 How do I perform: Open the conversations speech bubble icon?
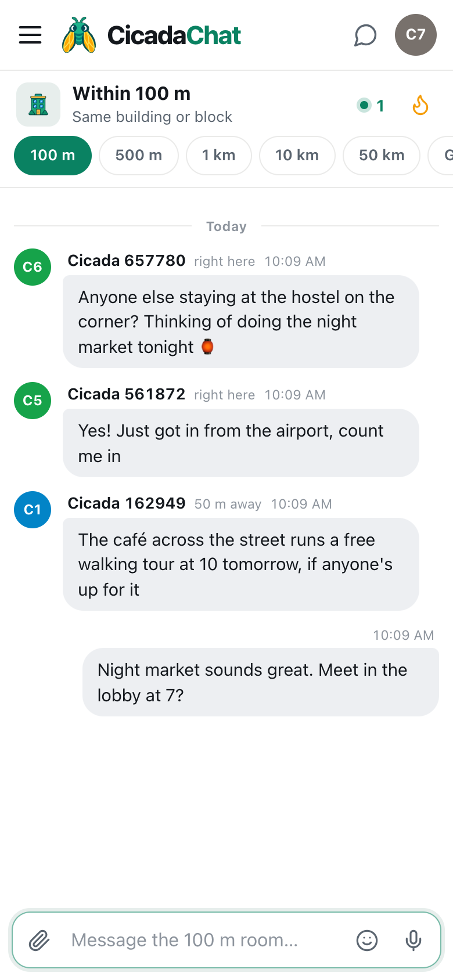tap(365, 35)
